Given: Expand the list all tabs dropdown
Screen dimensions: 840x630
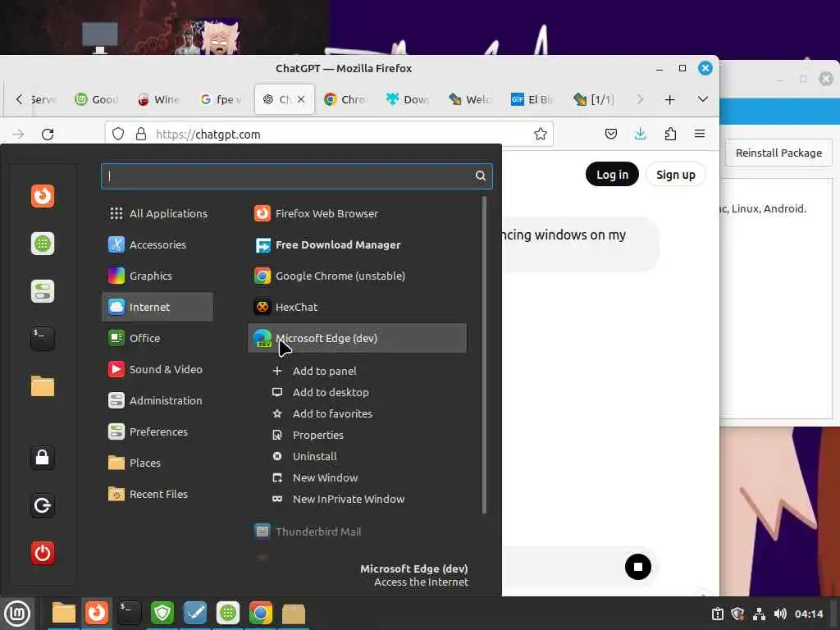Looking at the screenshot, I should [x=703, y=99].
